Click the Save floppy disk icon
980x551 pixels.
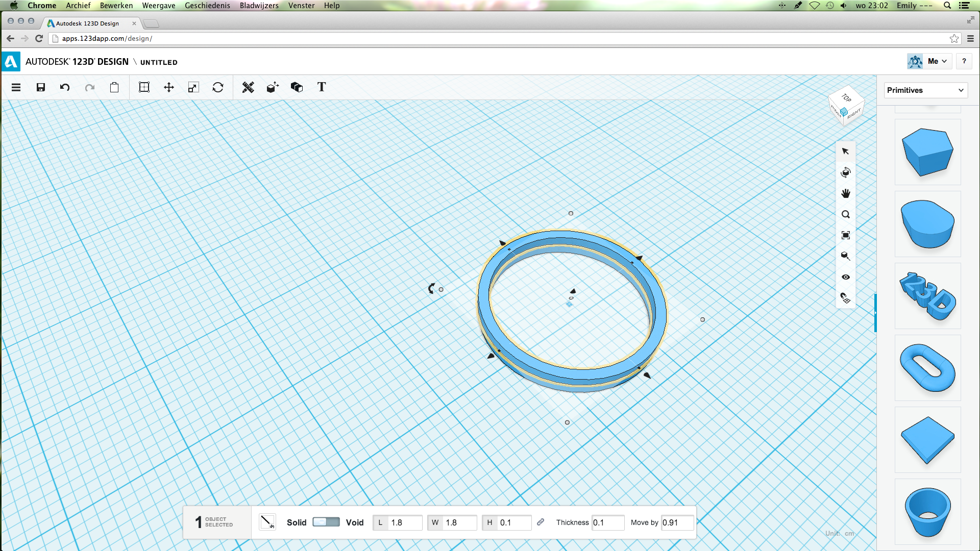click(41, 87)
